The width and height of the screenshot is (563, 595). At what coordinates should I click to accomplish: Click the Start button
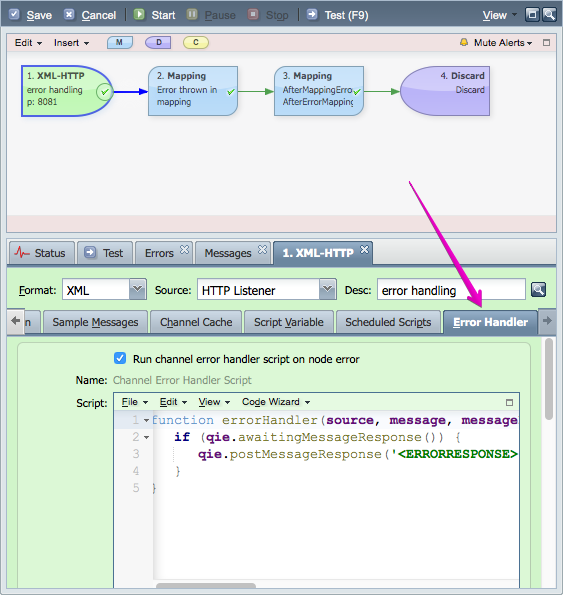tap(154, 15)
